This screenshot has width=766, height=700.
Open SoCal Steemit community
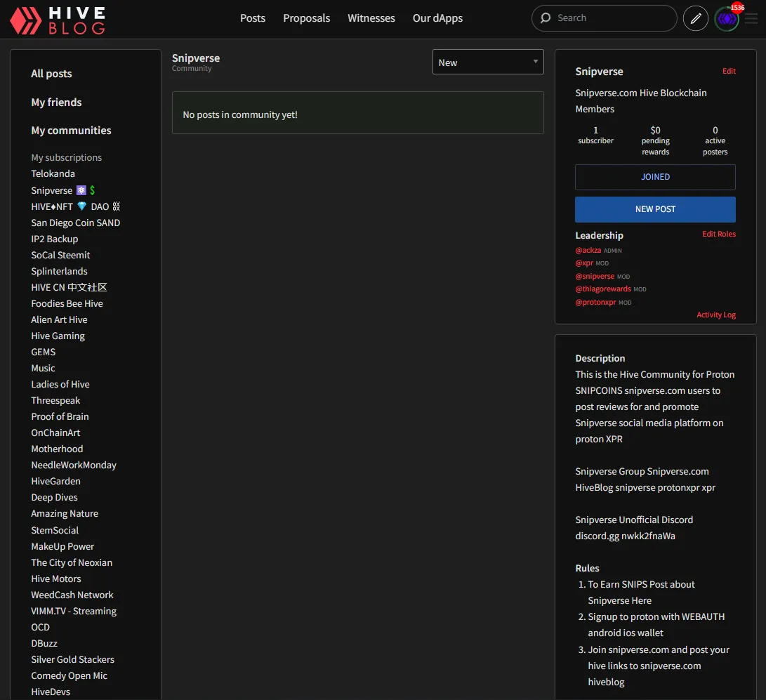(60, 255)
